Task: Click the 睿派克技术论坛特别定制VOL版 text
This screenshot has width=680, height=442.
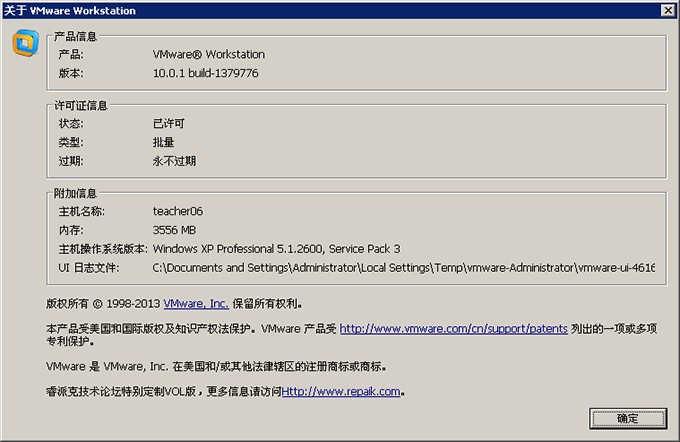Action: click(121, 392)
